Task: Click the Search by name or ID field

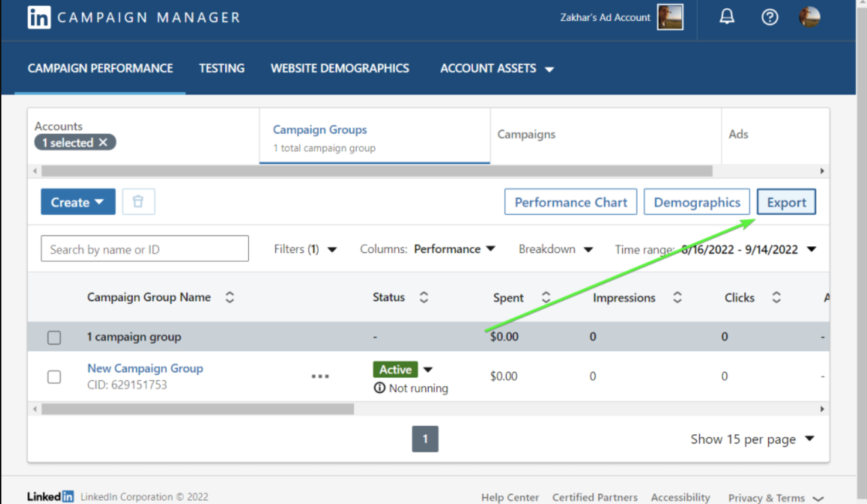Action: coord(145,249)
